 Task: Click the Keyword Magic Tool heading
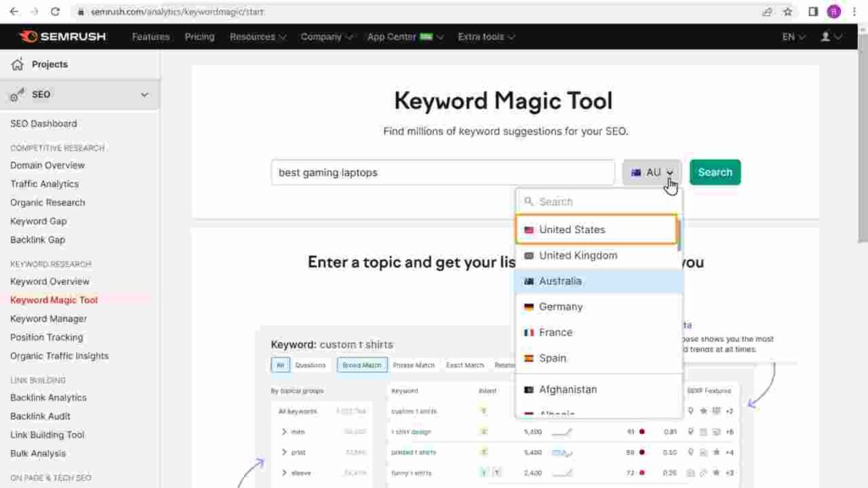pyautogui.click(x=504, y=102)
